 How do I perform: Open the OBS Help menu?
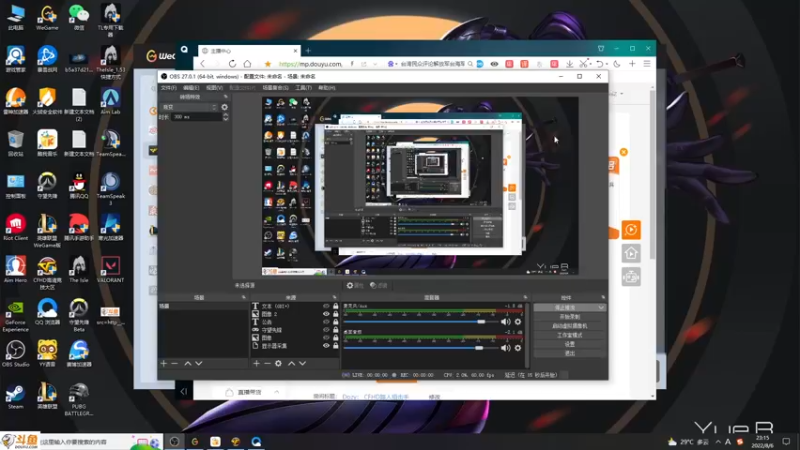point(327,88)
